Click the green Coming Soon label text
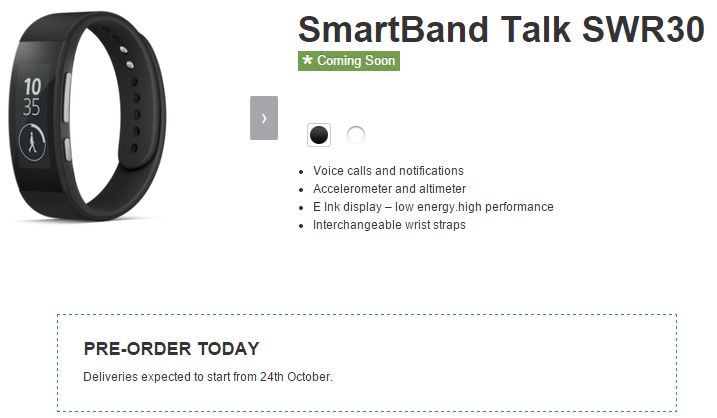 356,61
